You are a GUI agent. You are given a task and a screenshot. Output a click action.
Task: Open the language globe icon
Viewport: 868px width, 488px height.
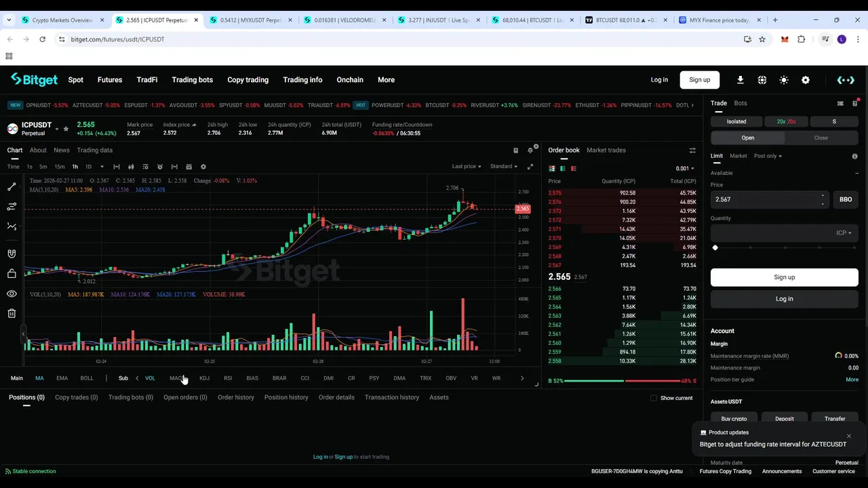click(x=762, y=80)
